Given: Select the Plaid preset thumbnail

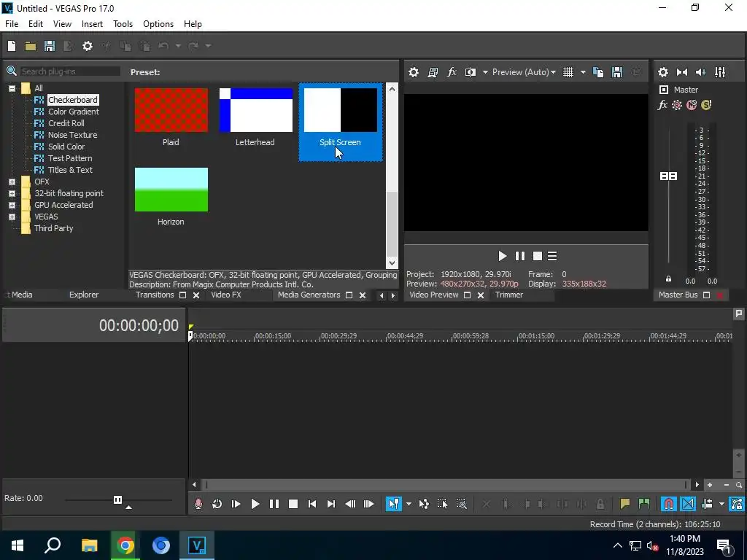Looking at the screenshot, I should [x=171, y=110].
